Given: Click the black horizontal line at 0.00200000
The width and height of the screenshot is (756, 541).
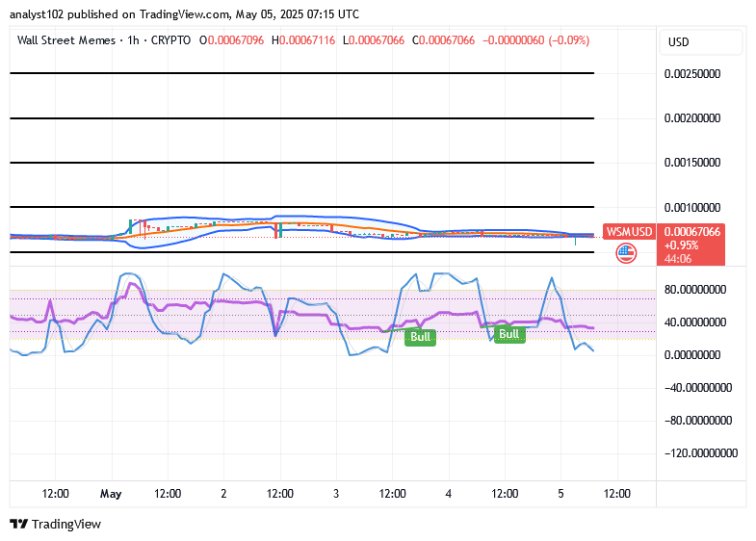Looking at the screenshot, I should (301, 118).
